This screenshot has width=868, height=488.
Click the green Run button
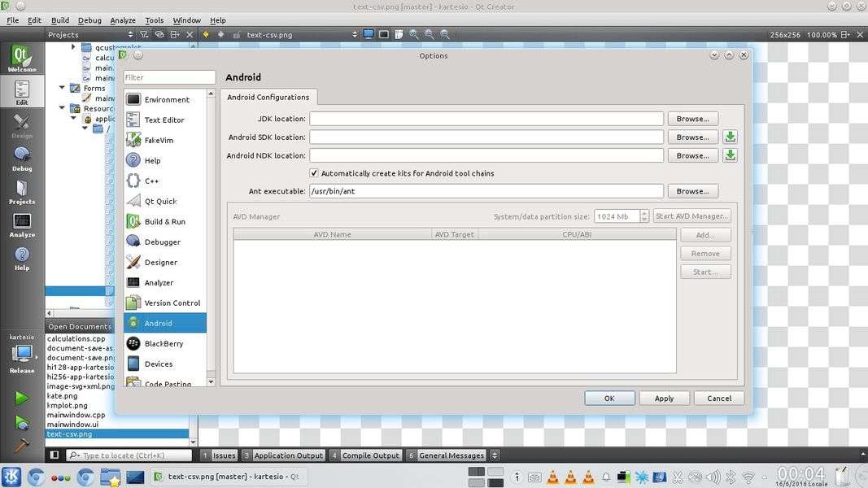pyautogui.click(x=22, y=397)
